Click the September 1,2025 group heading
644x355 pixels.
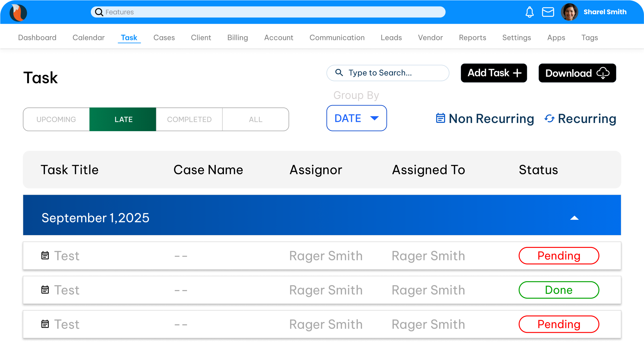pyautogui.click(x=95, y=218)
